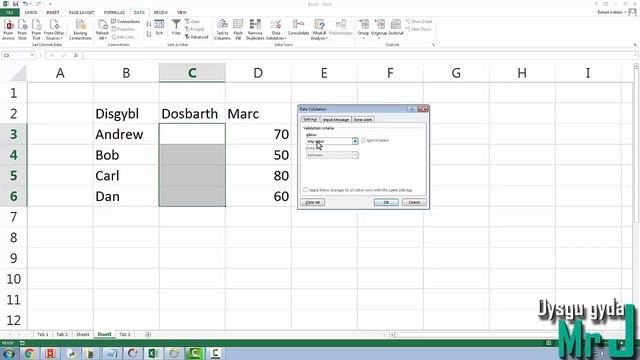Switch to the Tab 1 sheet tab
The image size is (640, 360).
(x=42, y=334)
